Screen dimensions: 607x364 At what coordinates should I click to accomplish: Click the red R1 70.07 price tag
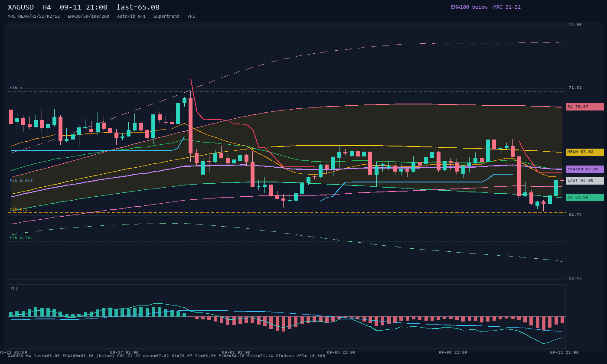pyautogui.click(x=585, y=107)
